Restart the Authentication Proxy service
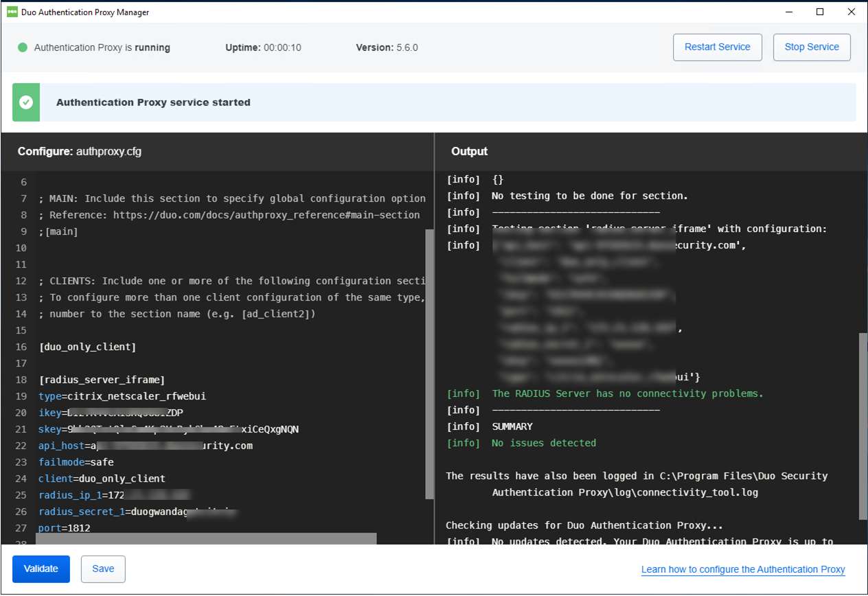This screenshot has width=868, height=596. 718,47
